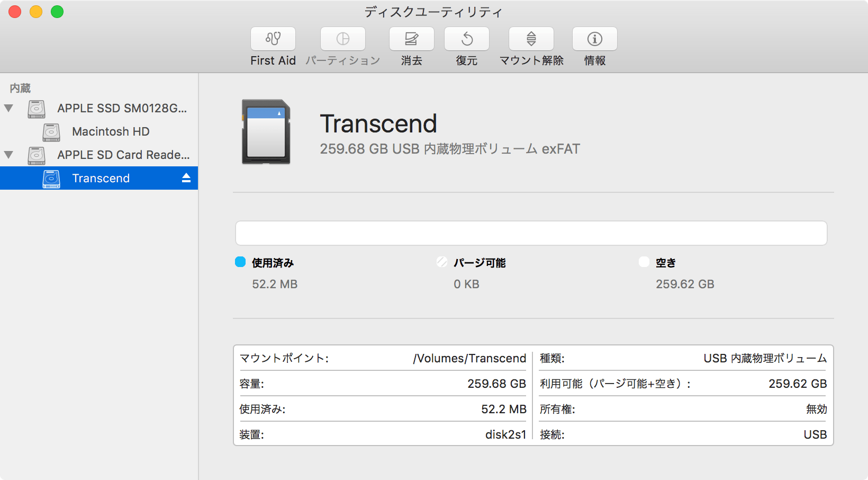
Task: Click the Transcend volume title heading
Action: tap(378, 124)
